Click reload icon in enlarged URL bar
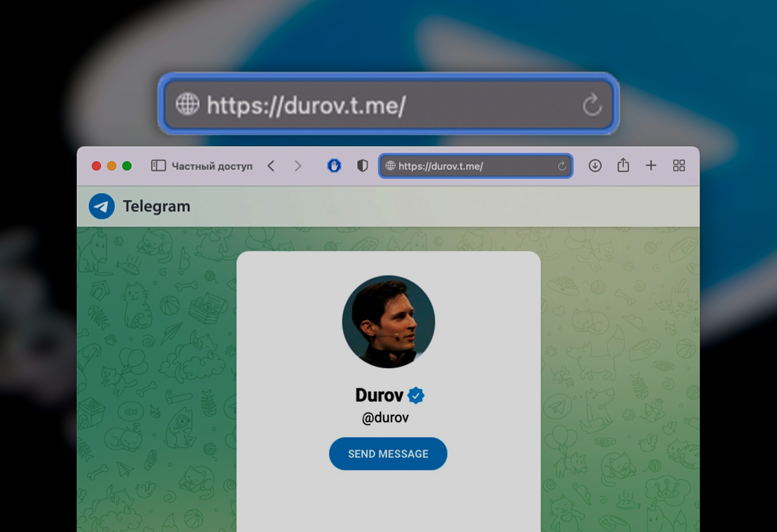This screenshot has width=777, height=532. [592, 105]
